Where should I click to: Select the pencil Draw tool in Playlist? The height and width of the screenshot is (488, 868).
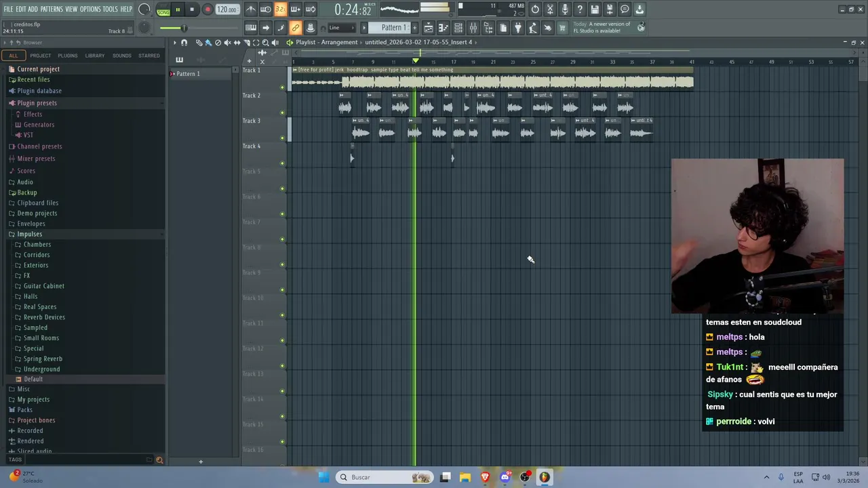pos(199,42)
